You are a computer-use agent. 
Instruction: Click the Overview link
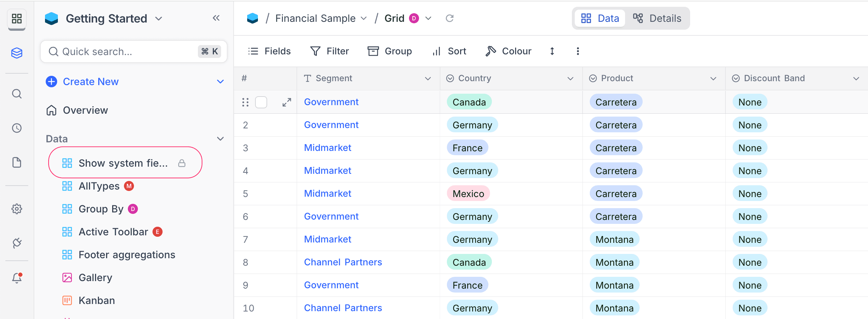click(85, 110)
